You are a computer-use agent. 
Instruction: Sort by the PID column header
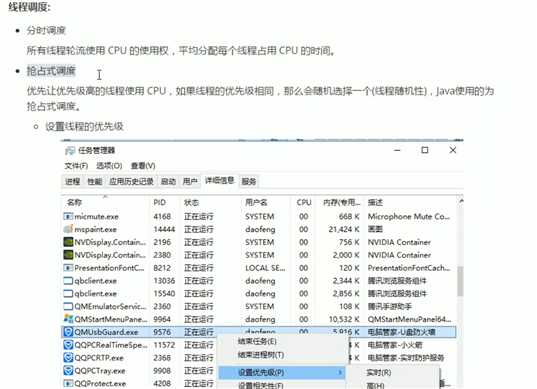tap(160, 203)
